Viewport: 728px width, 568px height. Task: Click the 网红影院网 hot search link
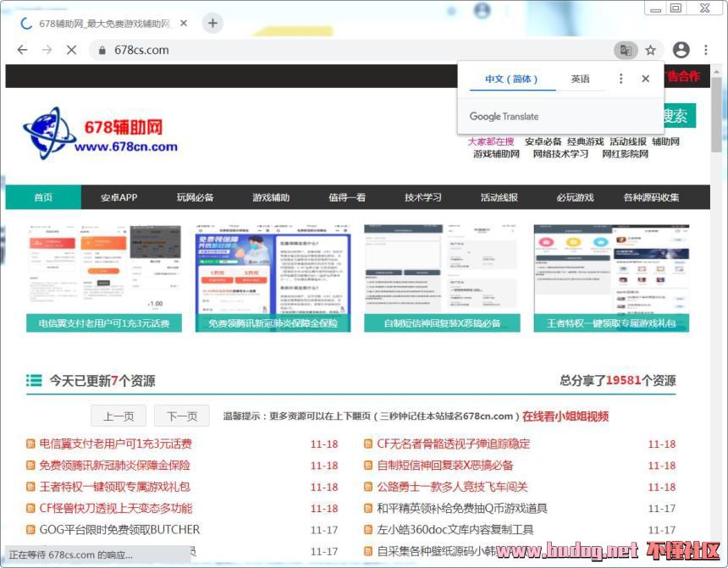pyautogui.click(x=625, y=154)
